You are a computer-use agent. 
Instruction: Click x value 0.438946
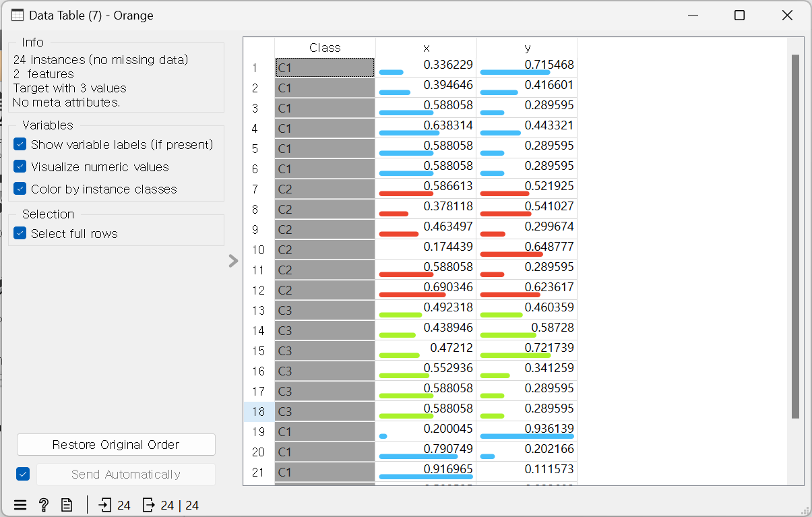point(448,328)
